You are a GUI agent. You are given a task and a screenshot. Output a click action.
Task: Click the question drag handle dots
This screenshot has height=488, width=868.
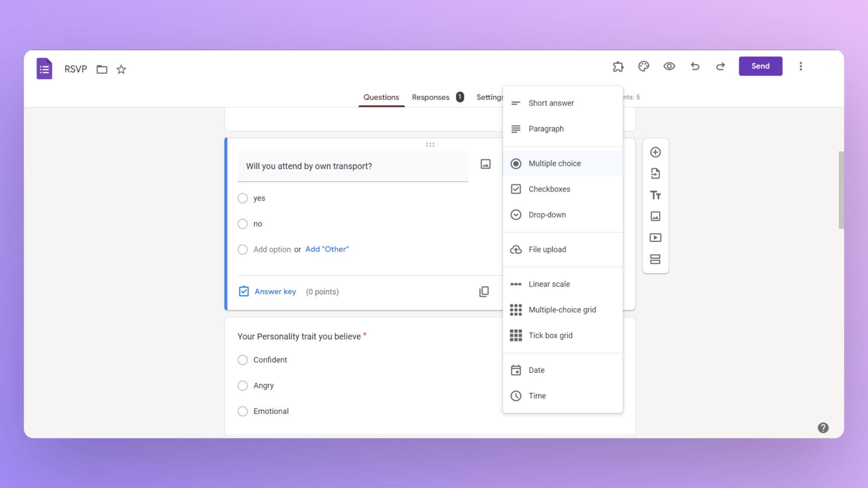coord(430,145)
